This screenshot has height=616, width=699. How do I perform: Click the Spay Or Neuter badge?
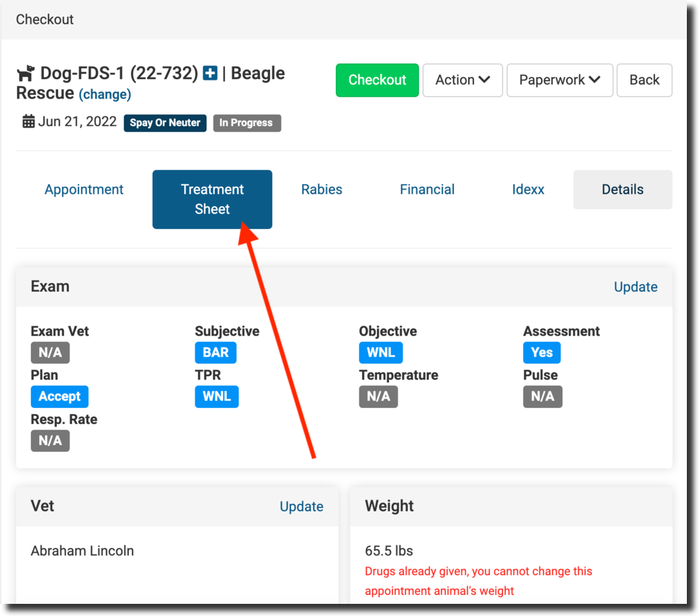click(165, 123)
